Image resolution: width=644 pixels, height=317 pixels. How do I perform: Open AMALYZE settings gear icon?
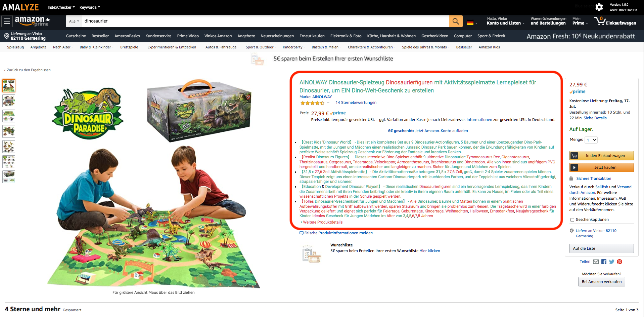pos(599,7)
